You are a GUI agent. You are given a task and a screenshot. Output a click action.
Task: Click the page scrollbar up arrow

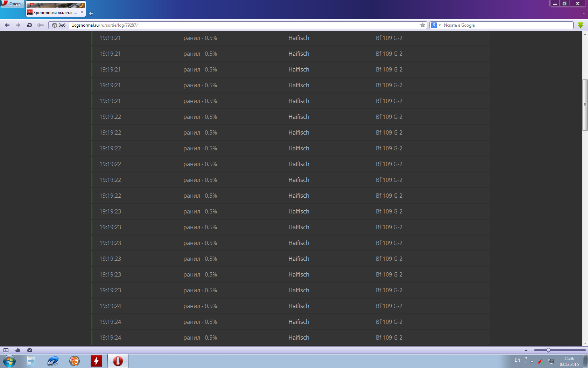click(x=585, y=34)
